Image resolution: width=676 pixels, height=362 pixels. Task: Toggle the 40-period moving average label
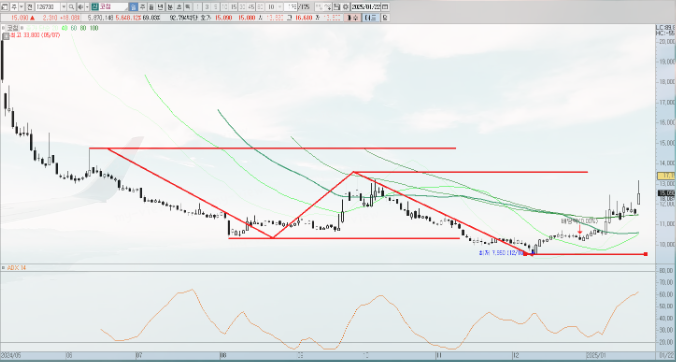pos(65,28)
